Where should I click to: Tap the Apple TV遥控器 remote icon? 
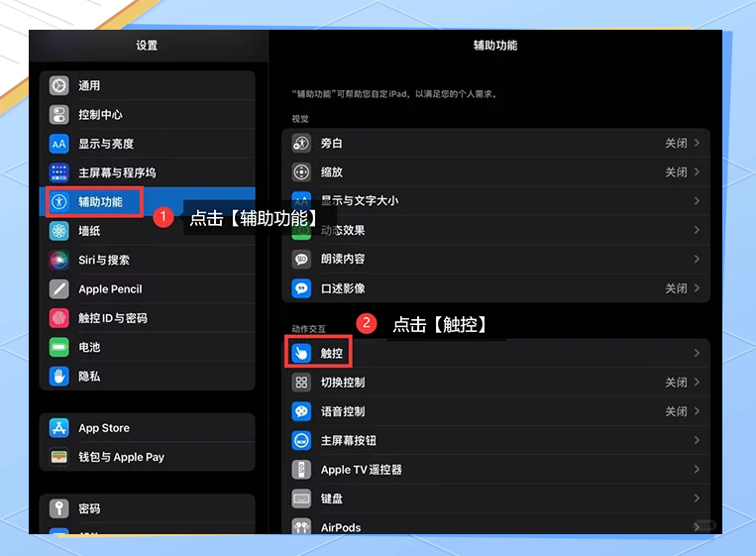pyautogui.click(x=301, y=469)
